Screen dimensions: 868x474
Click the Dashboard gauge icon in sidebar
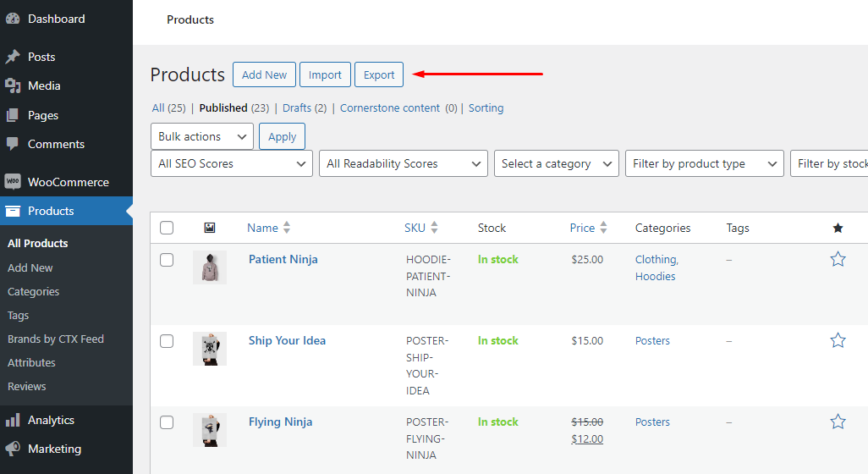coord(13,19)
